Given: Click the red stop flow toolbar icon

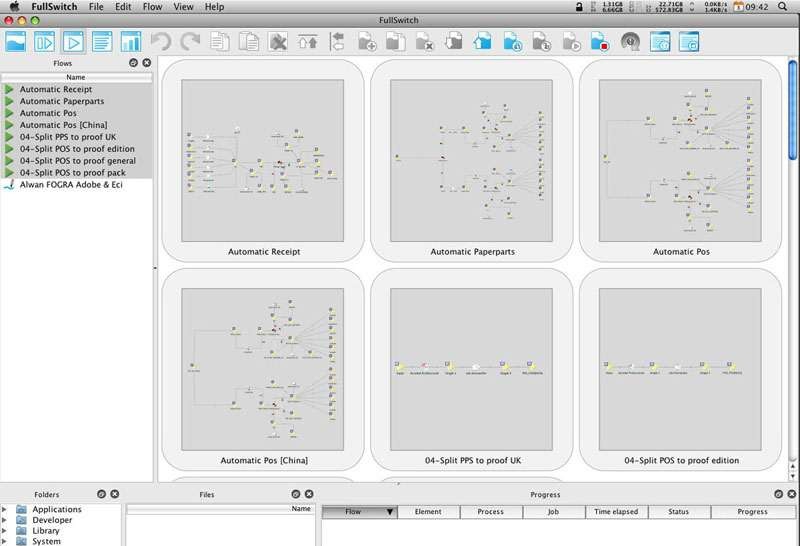Looking at the screenshot, I should coord(600,42).
